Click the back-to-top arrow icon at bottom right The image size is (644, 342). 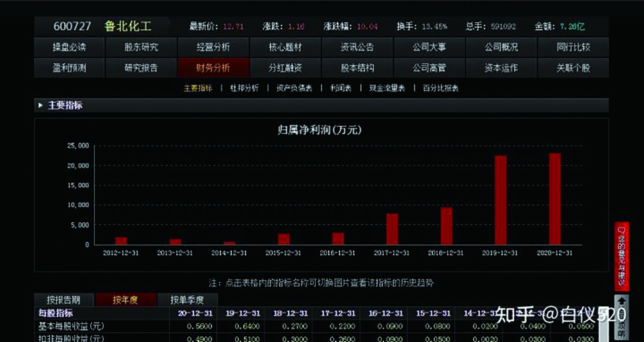622,300
